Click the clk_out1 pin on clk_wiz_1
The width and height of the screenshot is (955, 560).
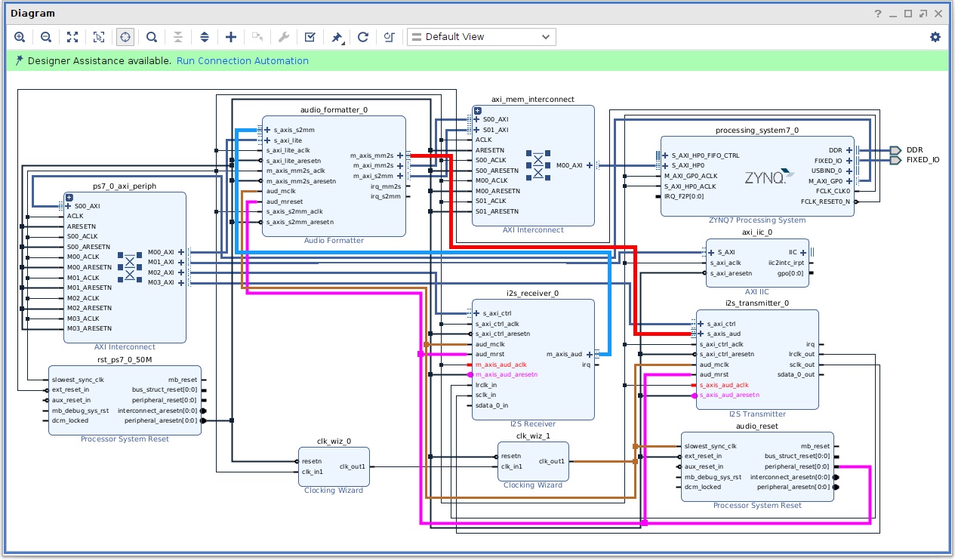click(x=552, y=461)
